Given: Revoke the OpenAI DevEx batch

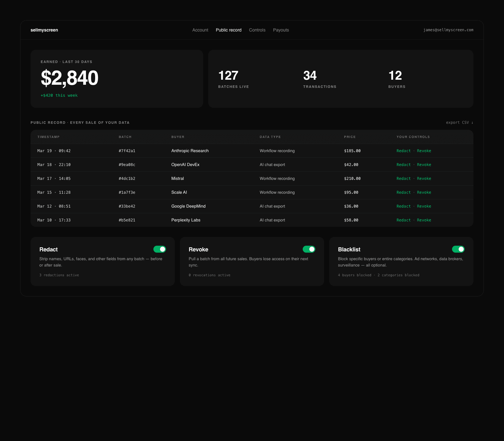Looking at the screenshot, I should tap(424, 165).
